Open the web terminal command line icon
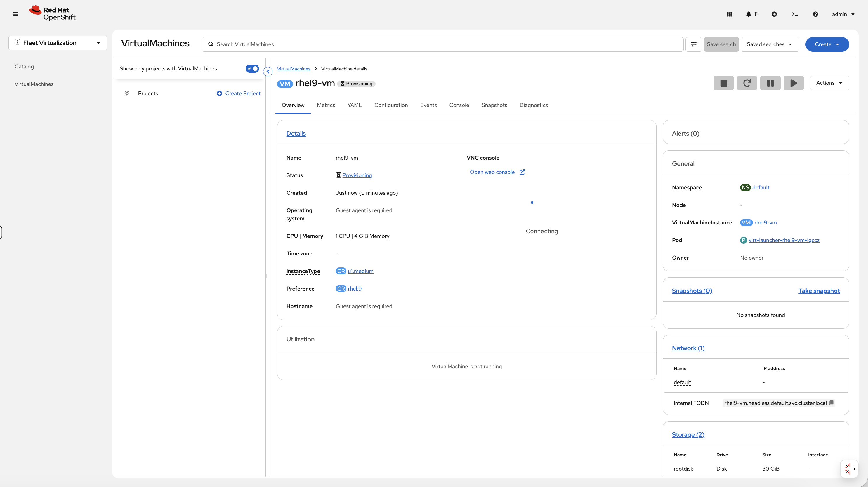 coord(795,14)
